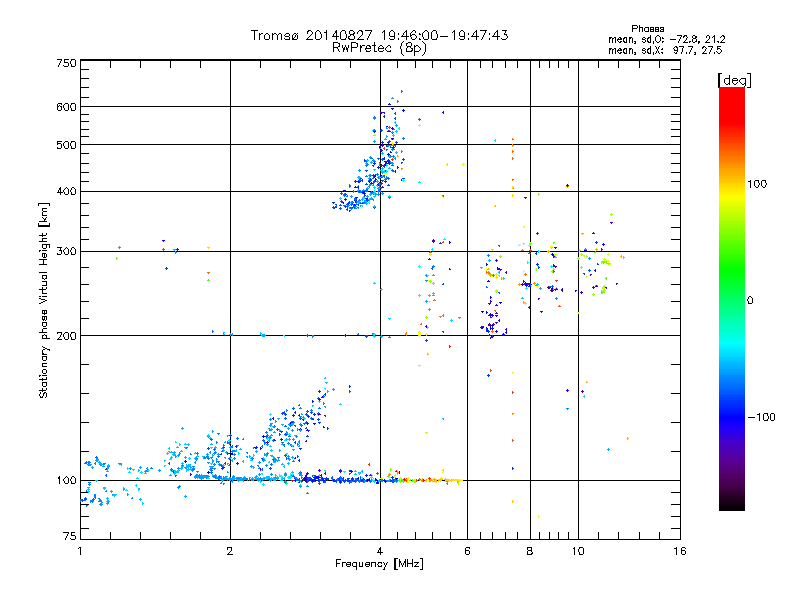Click the y-axis '600' tick label

point(66,107)
